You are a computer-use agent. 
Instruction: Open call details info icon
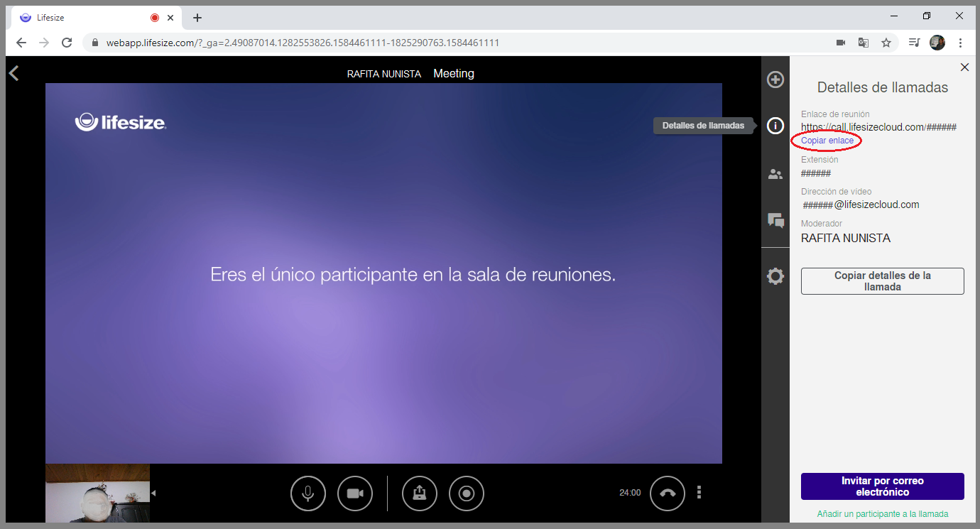click(775, 126)
